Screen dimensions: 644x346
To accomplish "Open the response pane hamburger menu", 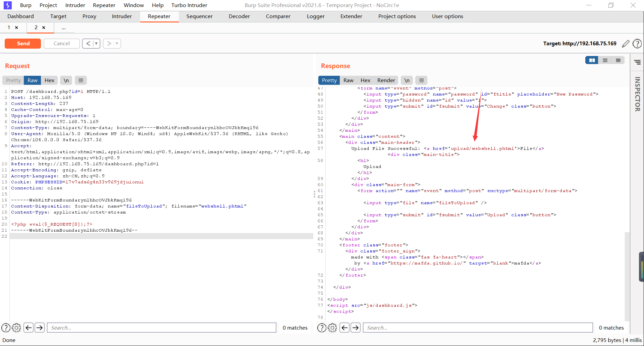I will (x=422, y=80).
